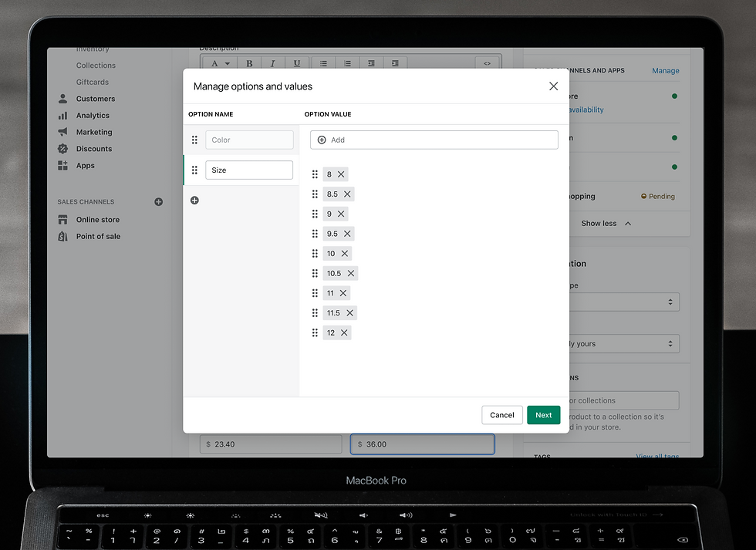Click drag handle for value 10

click(x=315, y=253)
